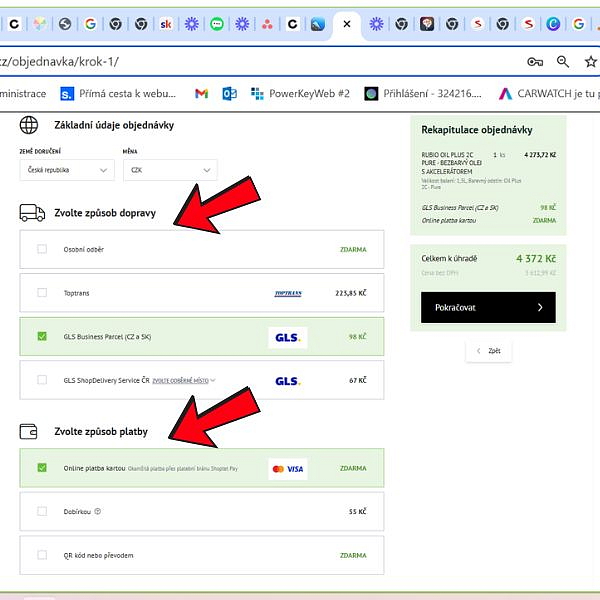Viewport: 600px width, 600px height.
Task: Untick the Online platba kartou checkbox
Action: click(42, 468)
